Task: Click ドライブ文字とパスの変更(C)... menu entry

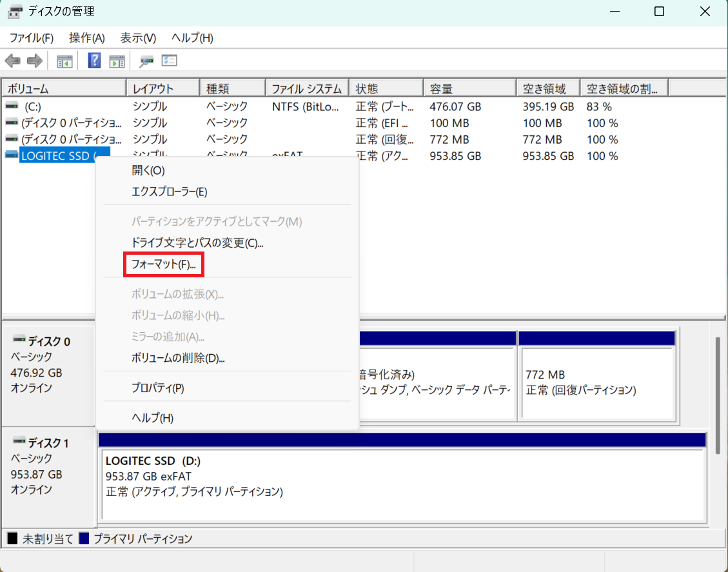Action: coord(197,243)
